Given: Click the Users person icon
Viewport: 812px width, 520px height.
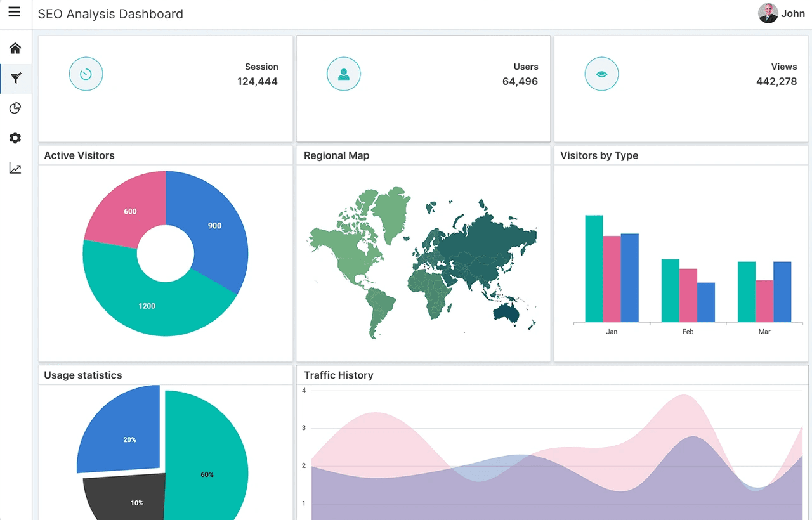Looking at the screenshot, I should tap(344, 74).
